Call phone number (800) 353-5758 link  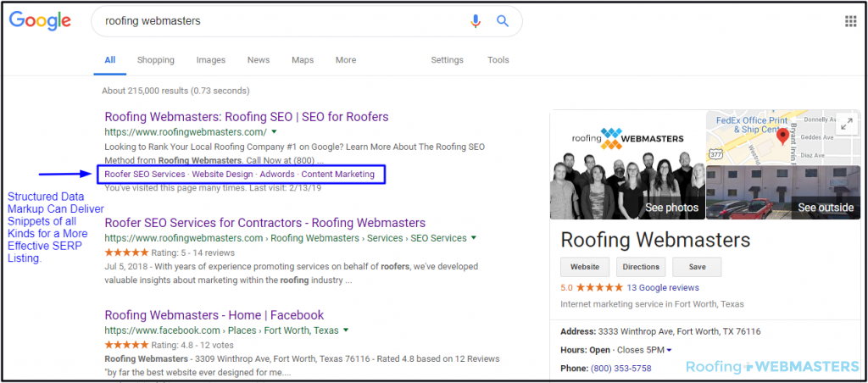pyautogui.click(x=621, y=368)
